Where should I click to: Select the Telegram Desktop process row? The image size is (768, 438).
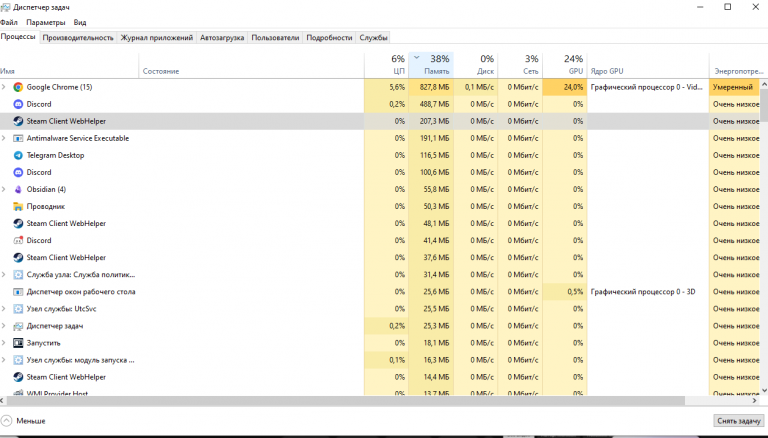tap(380, 155)
